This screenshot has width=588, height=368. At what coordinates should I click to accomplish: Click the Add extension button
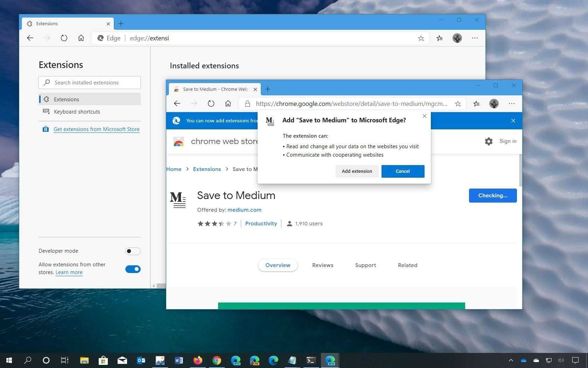357,171
